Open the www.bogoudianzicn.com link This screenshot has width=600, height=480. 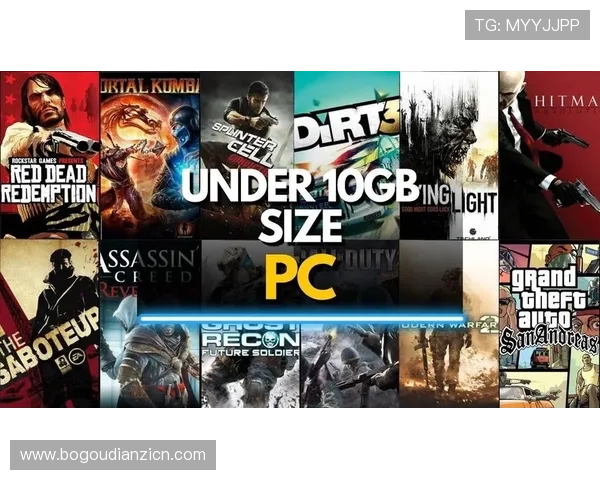pos(112,455)
